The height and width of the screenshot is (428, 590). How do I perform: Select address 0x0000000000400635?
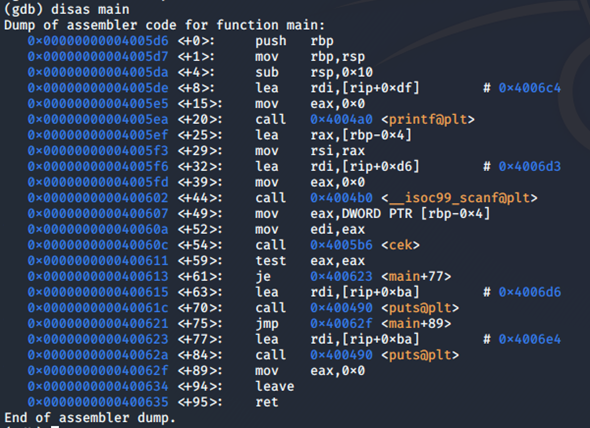pyautogui.click(x=98, y=402)
